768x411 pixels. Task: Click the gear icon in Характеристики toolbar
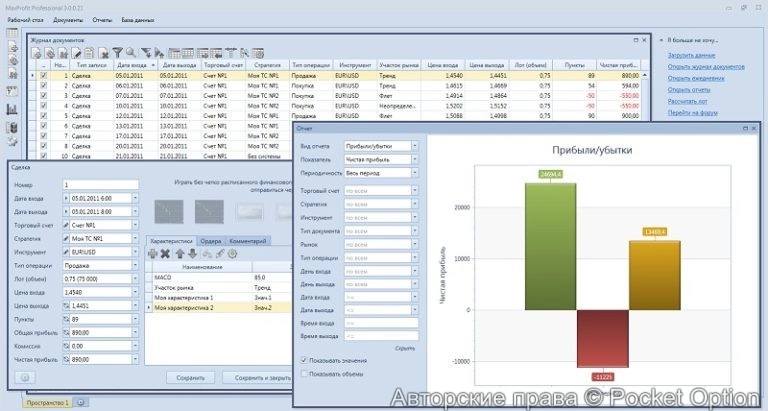point(231,254)
